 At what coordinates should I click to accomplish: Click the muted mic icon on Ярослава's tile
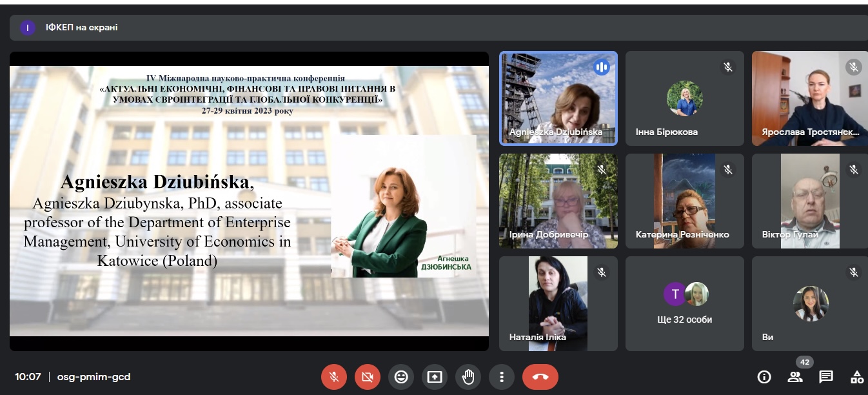click(x=854, y=67)
